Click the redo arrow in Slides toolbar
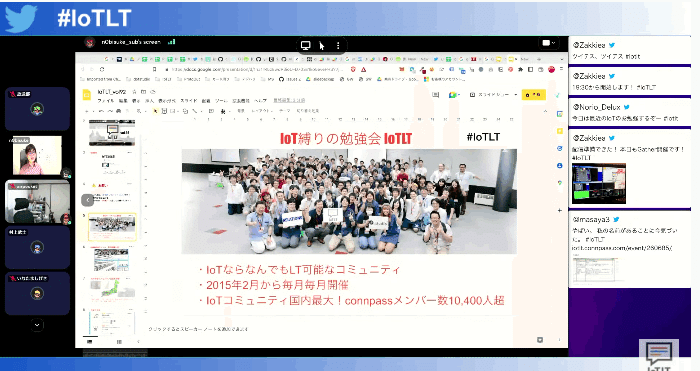Screen dimensions: 700x371 [110, 111]
